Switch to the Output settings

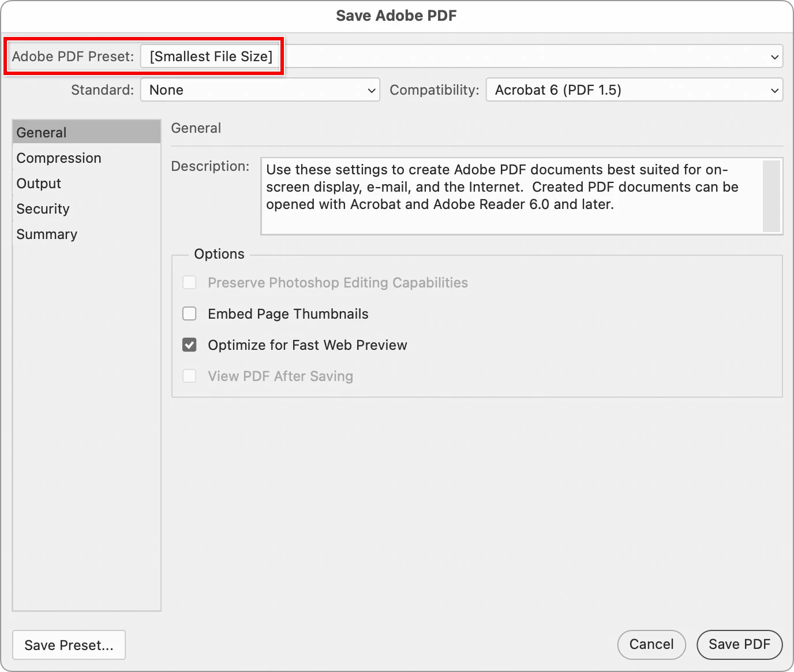[x=87, y=183]
